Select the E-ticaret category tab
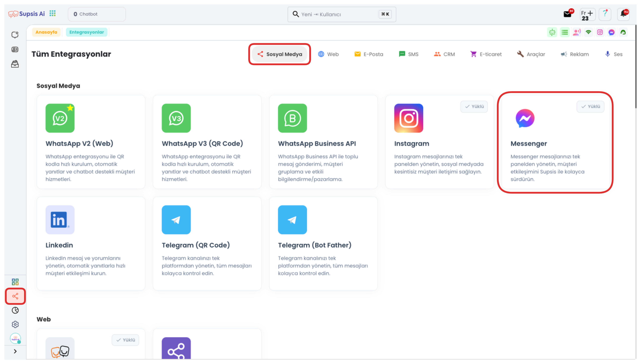 486,54
